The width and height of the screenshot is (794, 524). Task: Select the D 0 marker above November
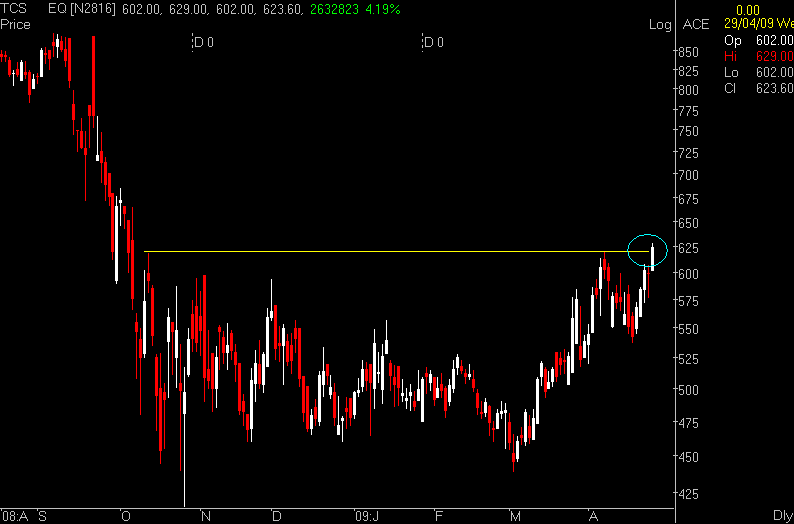click(x=203, y=43)
